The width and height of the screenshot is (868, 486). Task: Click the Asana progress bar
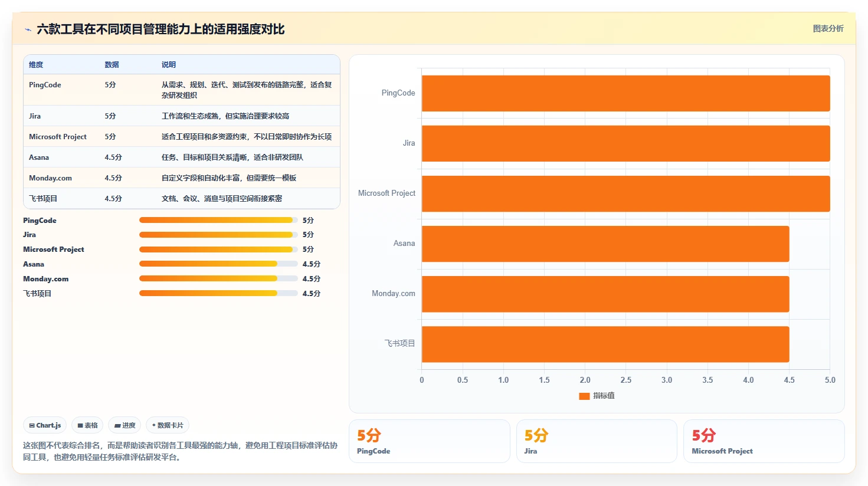218,264
